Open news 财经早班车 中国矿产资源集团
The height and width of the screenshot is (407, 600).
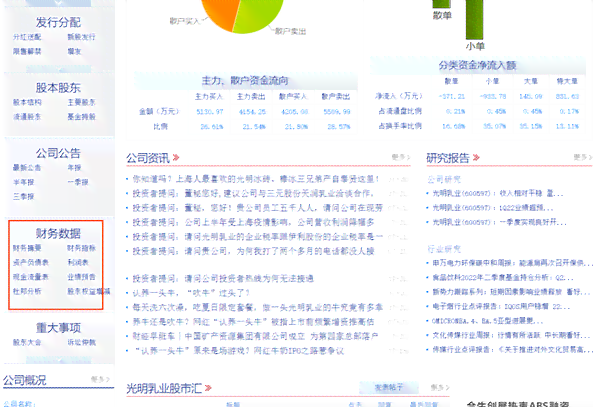[x=255, y=336]
